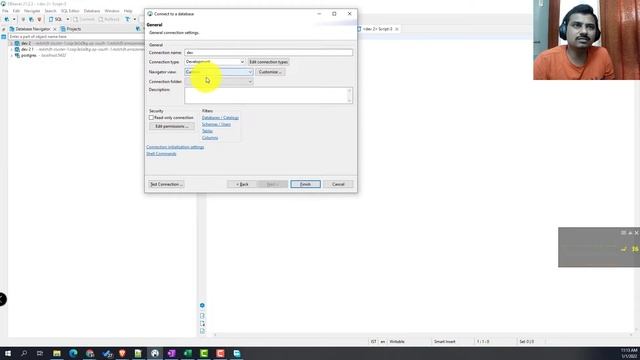
Task: Click the Disconnect toolbar icon
Action: tap(39, 19)
